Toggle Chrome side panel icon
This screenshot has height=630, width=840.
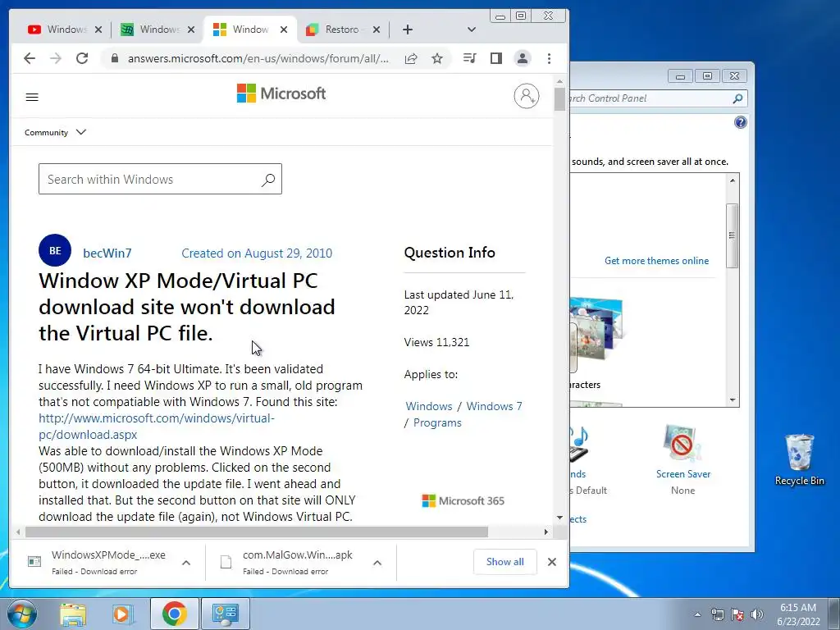pos(496,58)
